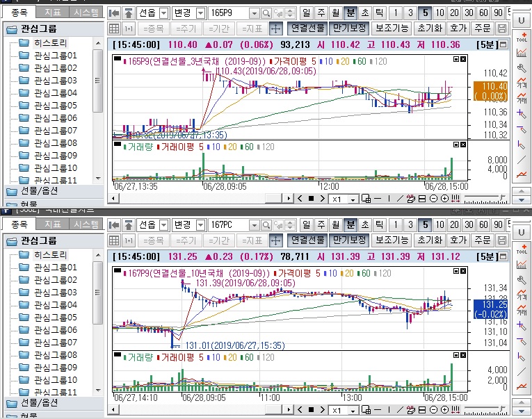Click the zoom out (−) icon under the bottom chart
Viewport: 532px width, 419px height.
pyautogui.click(x=433, y=410)
